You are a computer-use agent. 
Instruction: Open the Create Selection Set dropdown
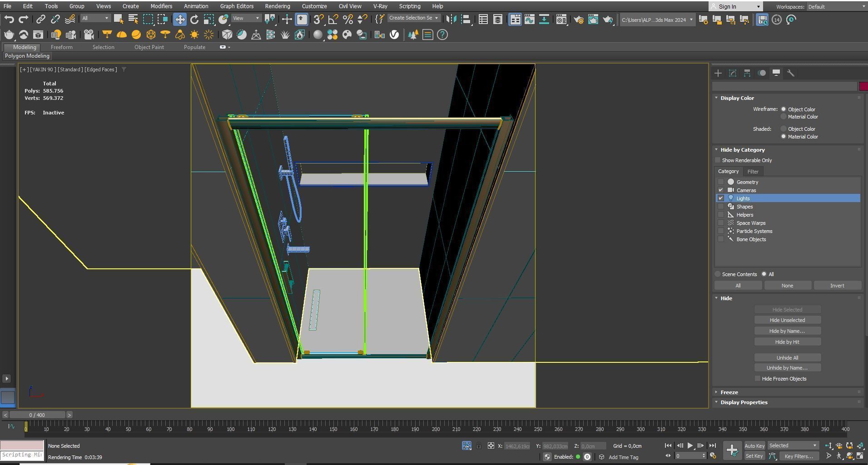[x=414, y=18]
